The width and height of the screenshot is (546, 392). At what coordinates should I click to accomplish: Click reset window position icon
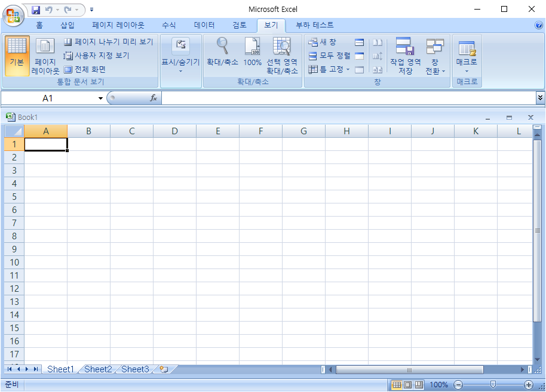pos(378,70)
